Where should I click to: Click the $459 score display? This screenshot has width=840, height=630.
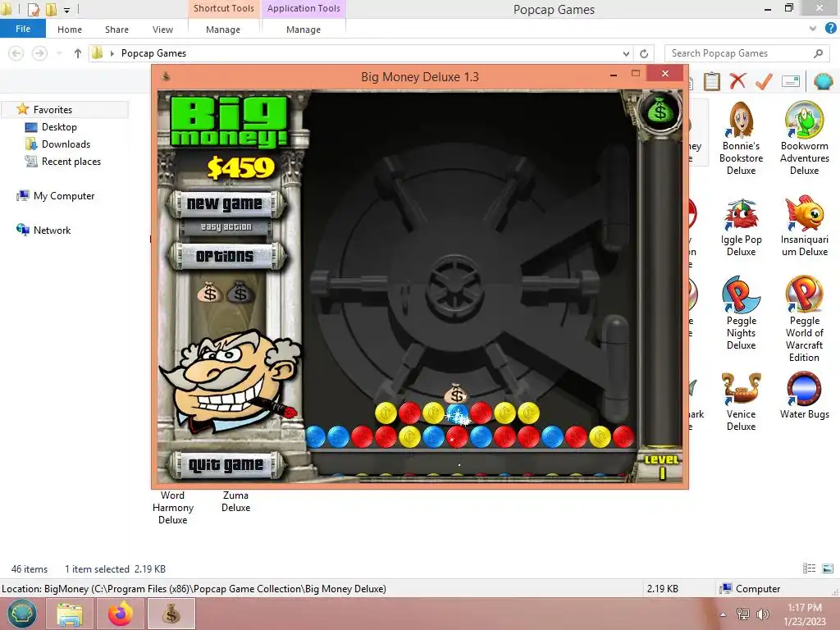click(x=240, y=168)
